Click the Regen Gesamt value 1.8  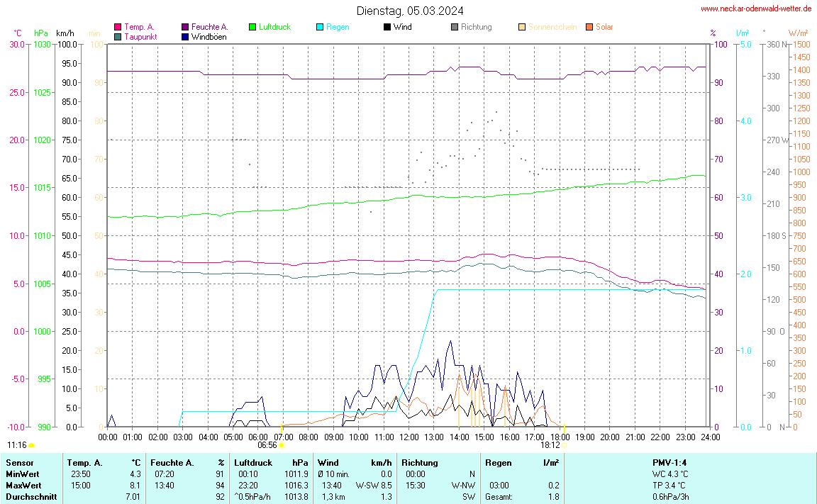click(552, 497)
